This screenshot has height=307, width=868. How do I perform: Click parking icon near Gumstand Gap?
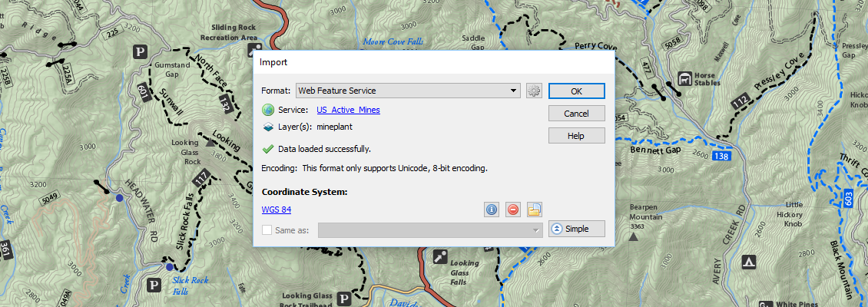click(x=140, y=52)
